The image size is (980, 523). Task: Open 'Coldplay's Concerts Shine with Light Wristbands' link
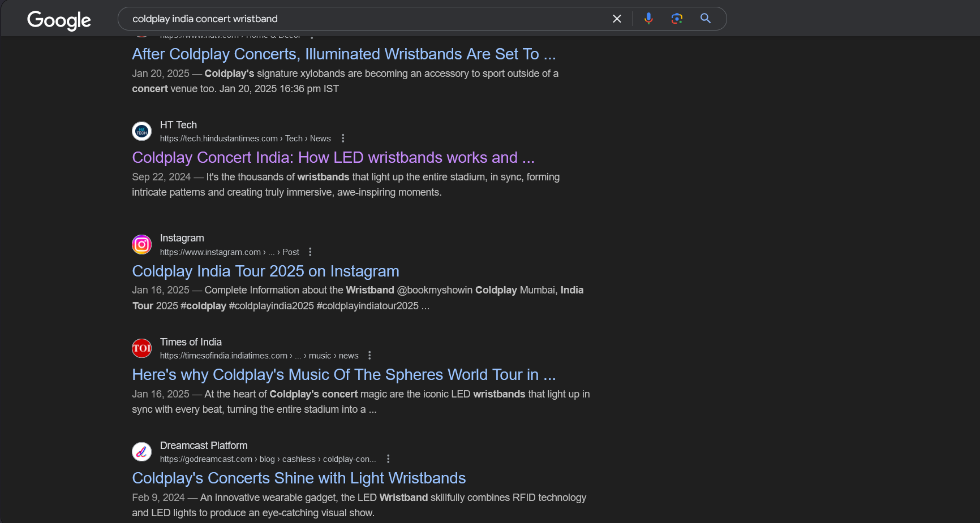(299, 478)
